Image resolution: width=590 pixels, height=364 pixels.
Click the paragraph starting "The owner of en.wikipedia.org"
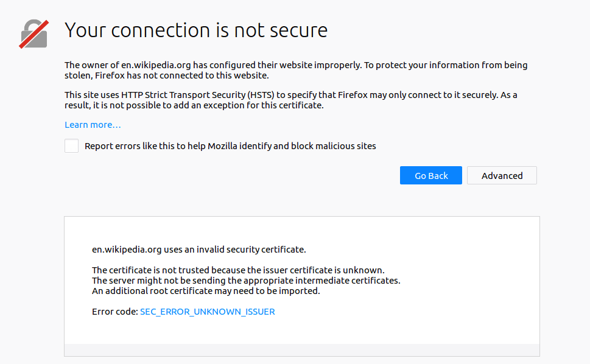(296, 70)
